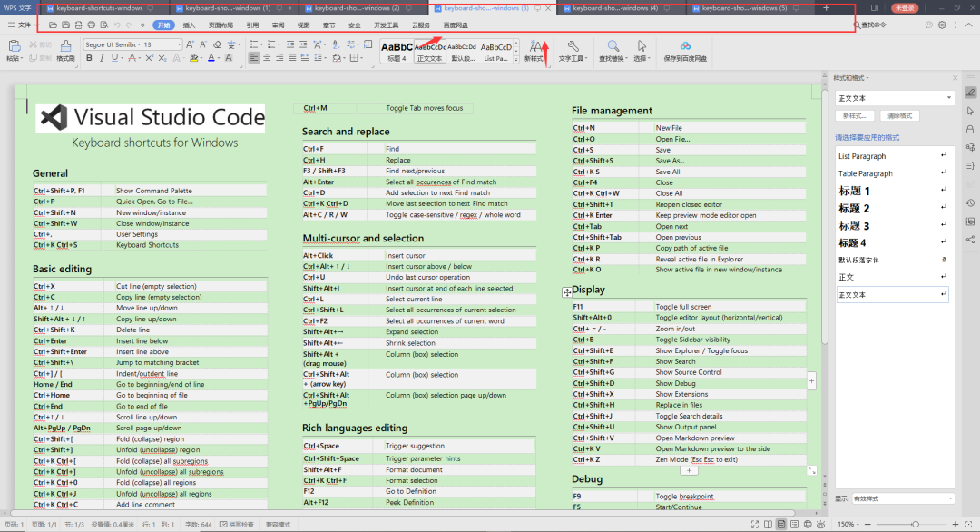
Task: Click the Text Tools (文字工具) wrench icon
Action: pyautogui.click(x=572, y=45)
